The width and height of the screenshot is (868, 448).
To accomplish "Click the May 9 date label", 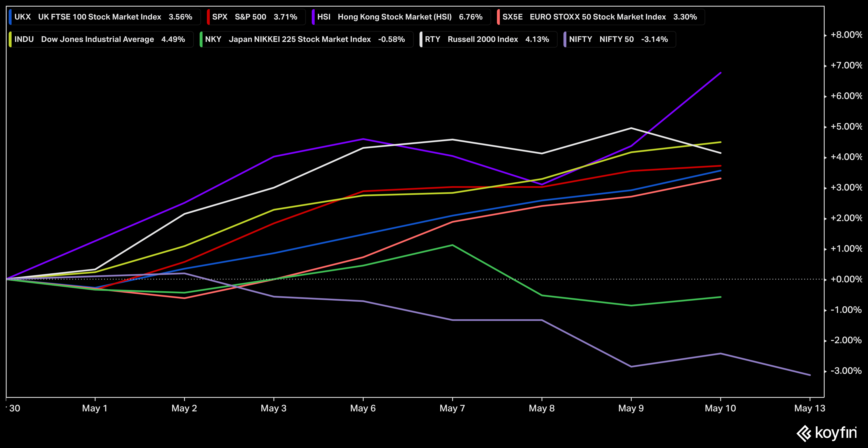I will 631,408.
